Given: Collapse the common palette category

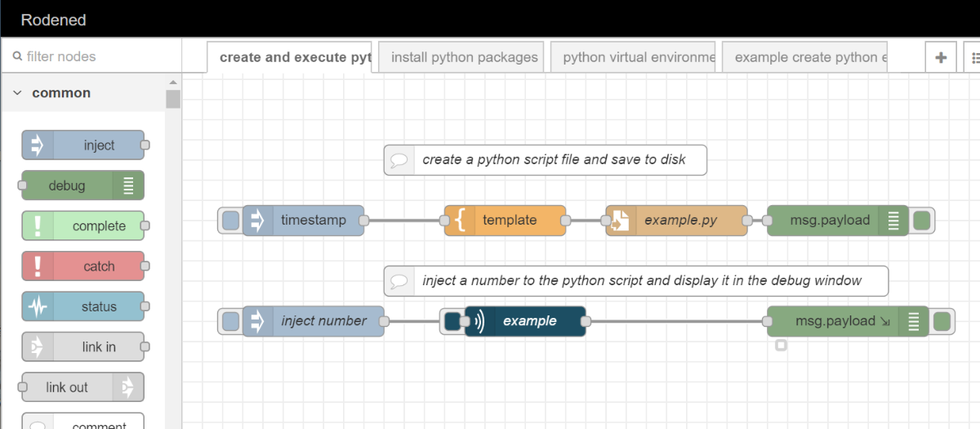Looking at the screenshot, I should tap(82, 93).
